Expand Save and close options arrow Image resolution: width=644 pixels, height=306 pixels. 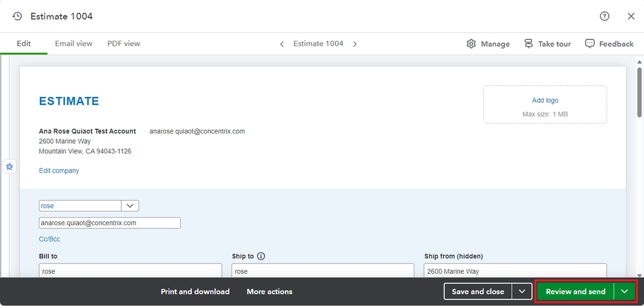pyautogui.click(x=522, y=292)
